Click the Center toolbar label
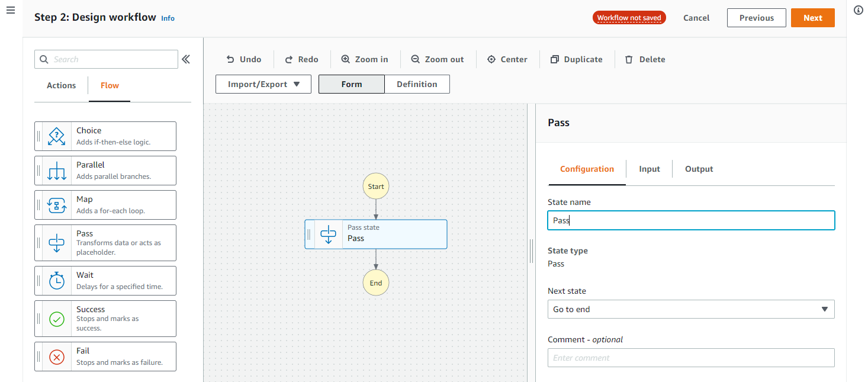 (514, 59)
